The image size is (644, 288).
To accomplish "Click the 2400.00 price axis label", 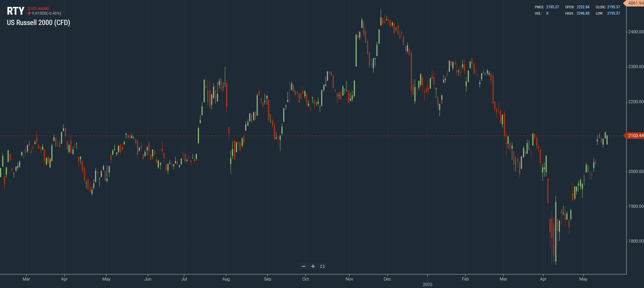I will coord(636,32).
